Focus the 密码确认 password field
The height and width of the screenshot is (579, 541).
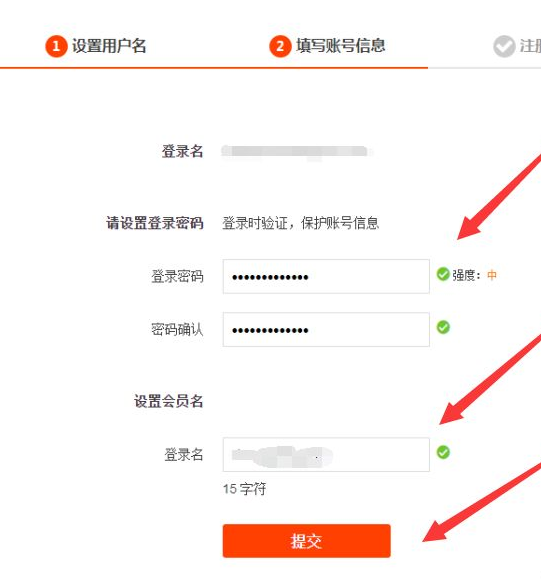pyautogui.click(x=326, y=329)
